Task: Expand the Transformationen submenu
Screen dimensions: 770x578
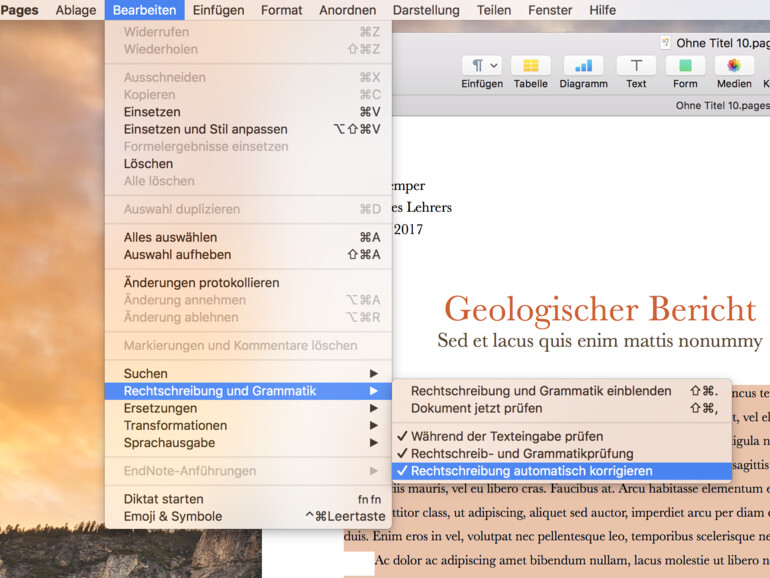Action: tap(248, 425)
